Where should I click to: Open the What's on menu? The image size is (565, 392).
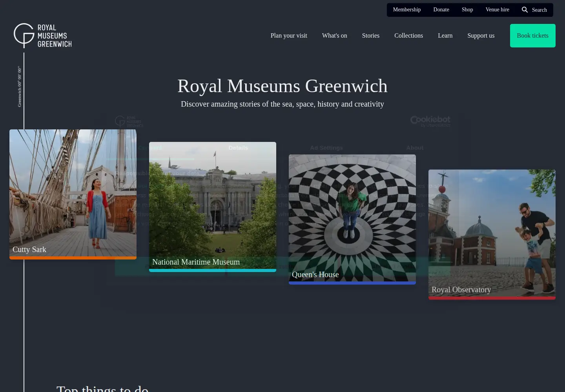334,36
